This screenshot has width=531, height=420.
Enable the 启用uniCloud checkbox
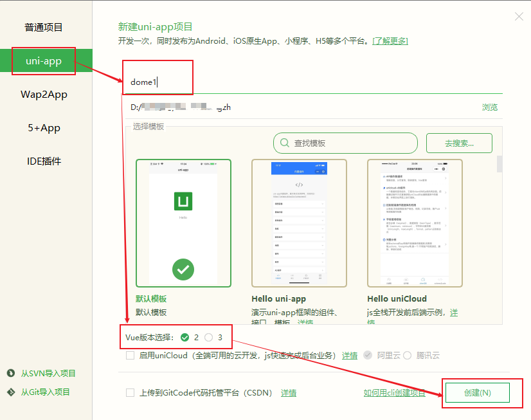tap(130, 355)
